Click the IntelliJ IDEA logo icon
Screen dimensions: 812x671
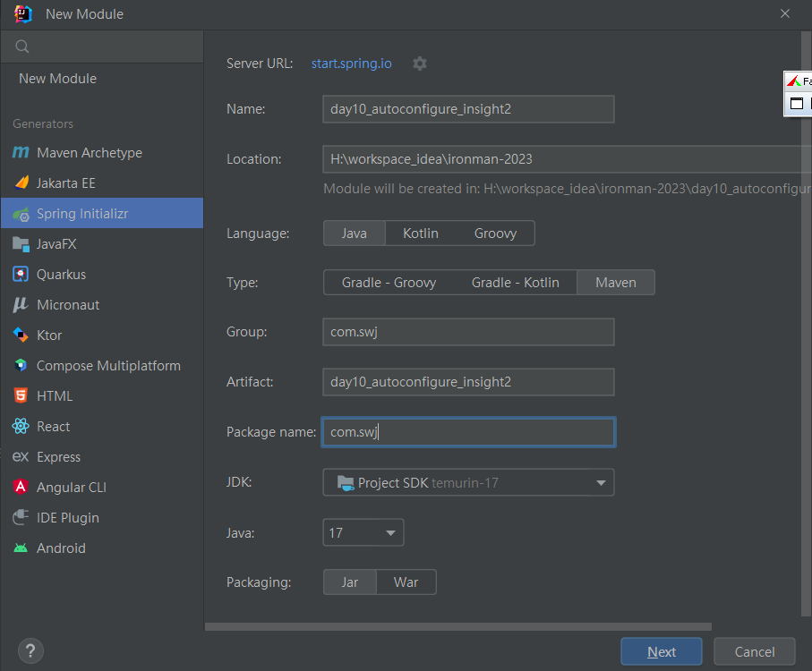point(23,14)
